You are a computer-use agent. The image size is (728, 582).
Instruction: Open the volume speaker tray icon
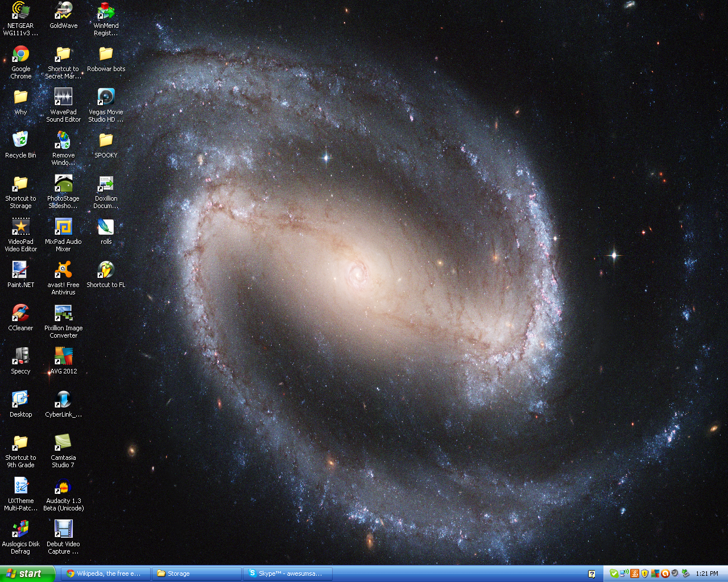click(x=675, y=573)
